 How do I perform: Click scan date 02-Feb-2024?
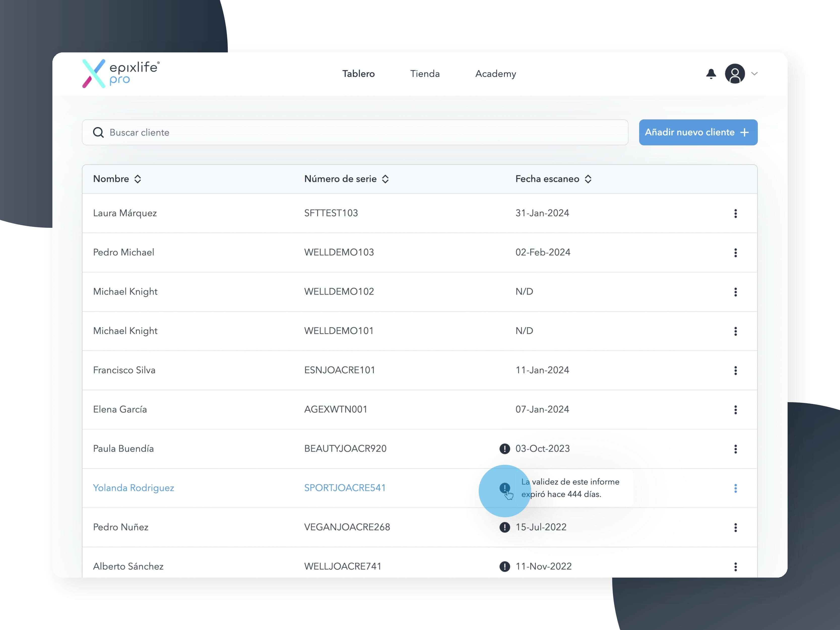(x=543, y=253)
